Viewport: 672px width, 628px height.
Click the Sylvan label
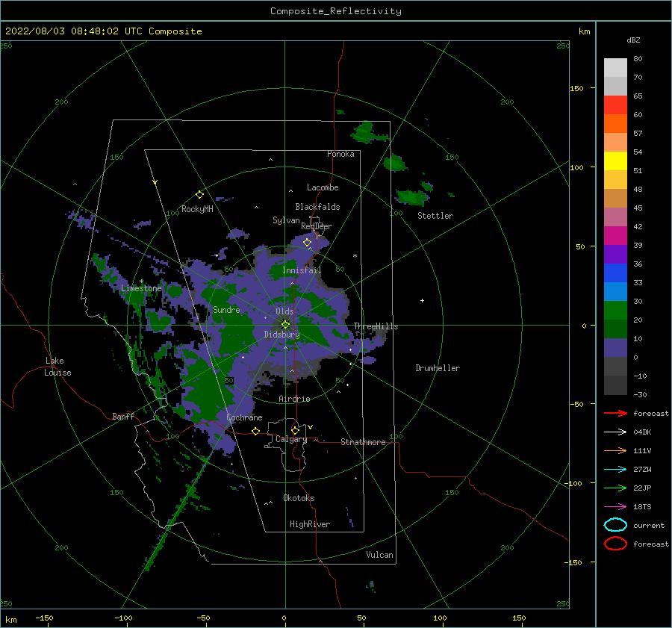[286, 220]
